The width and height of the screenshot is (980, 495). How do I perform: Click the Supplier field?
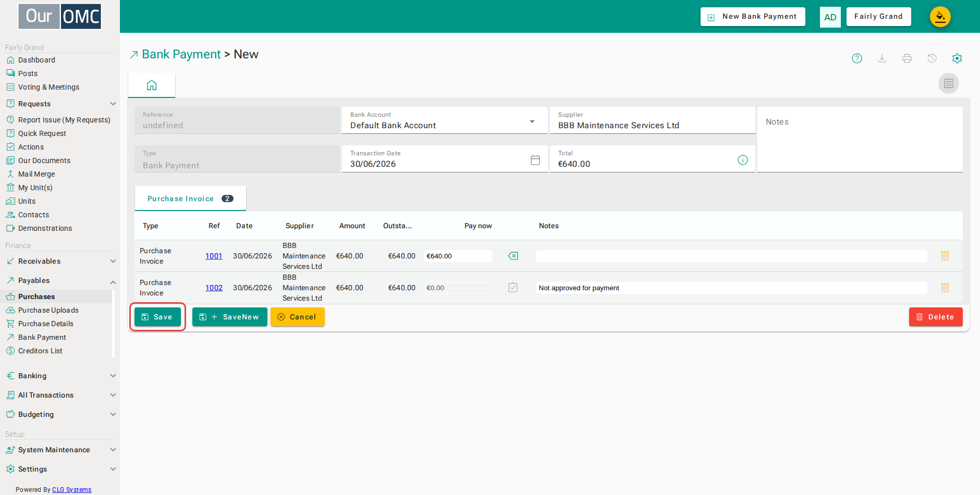pyautogui.click(x=653, y=120)
